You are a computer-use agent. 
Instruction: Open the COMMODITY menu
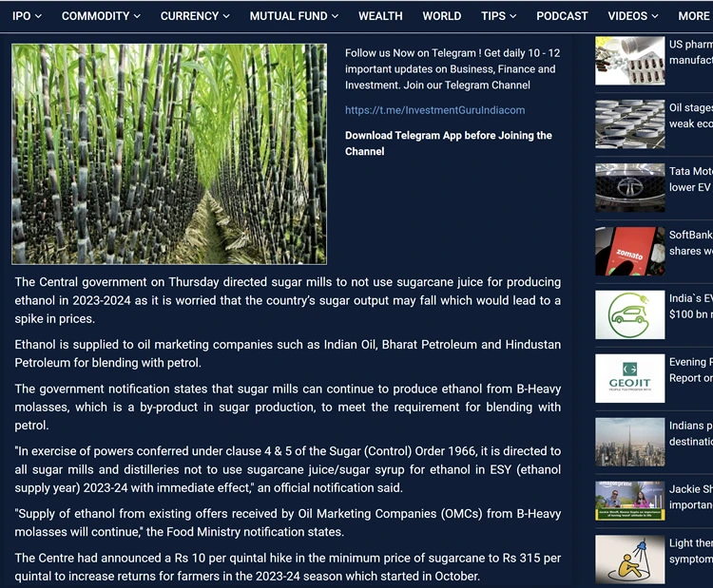(x=101, y=16)
